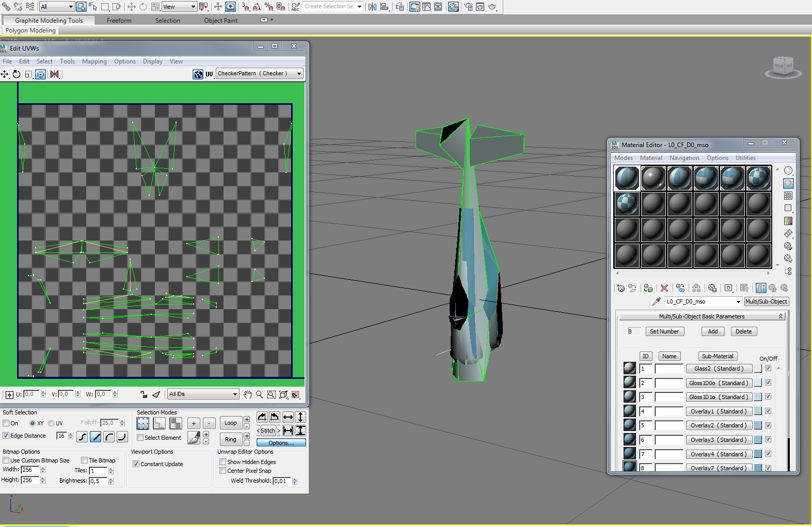Click the Set Number button
The width and height of the screenshot is (812, 527).
664,331
